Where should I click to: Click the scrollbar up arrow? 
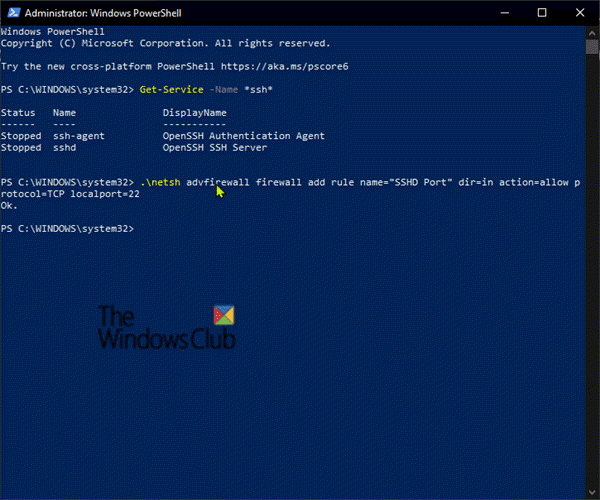pyautogui.click(x=592, y=33)
